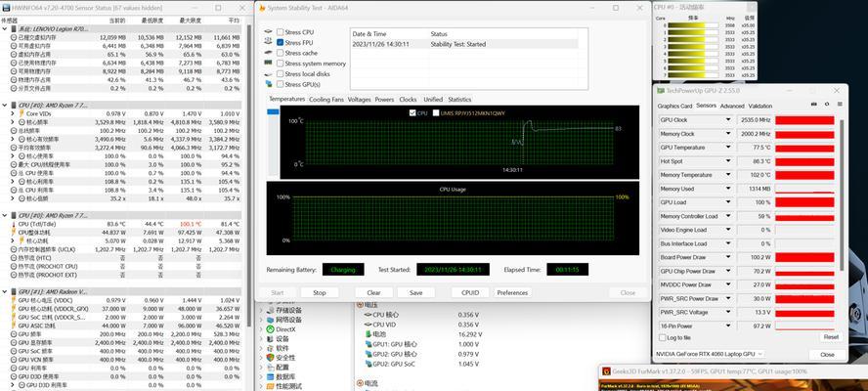This screenshot has width=868, height=391.
Task: Enable Stress local disks checkbox
Action: coord(281,74)
